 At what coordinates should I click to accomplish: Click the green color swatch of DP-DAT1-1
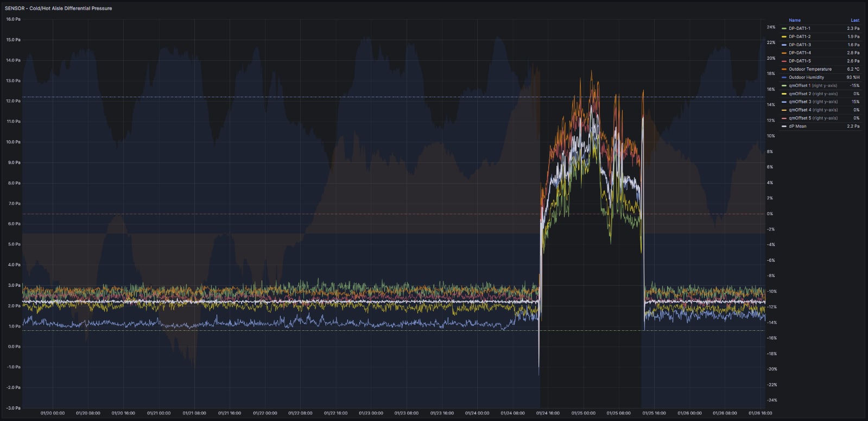[x=784, y=28]
